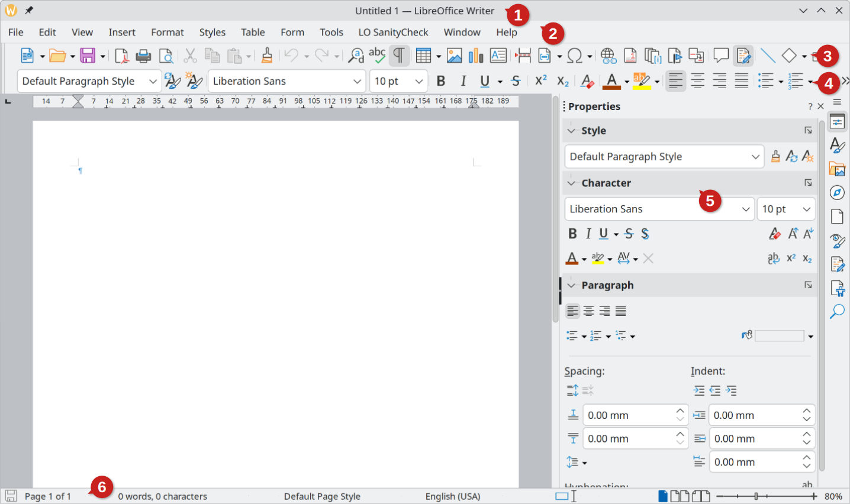
Task: Insert an image using the toolbar icon
Action: click(x=454, y=55)
